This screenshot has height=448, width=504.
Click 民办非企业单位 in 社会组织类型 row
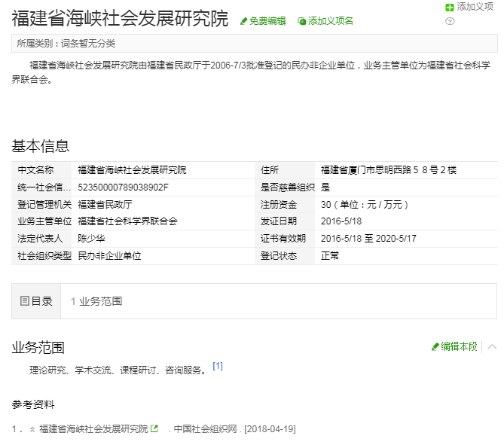coord(109,256)
